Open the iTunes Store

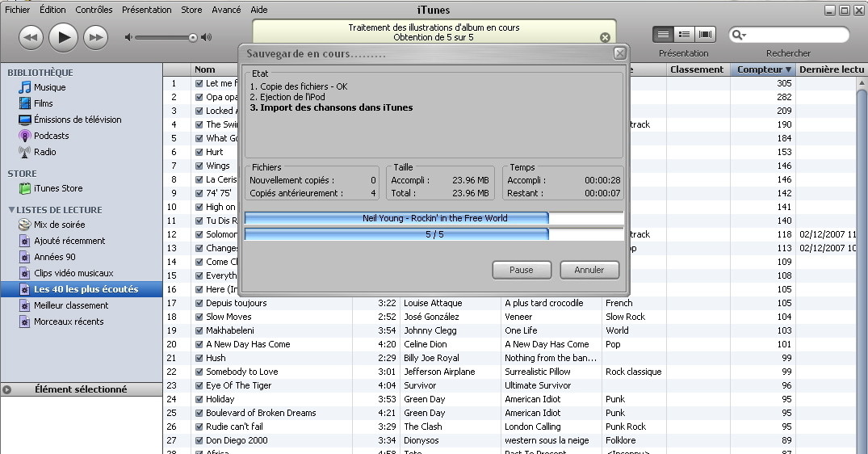pos(58,187)
